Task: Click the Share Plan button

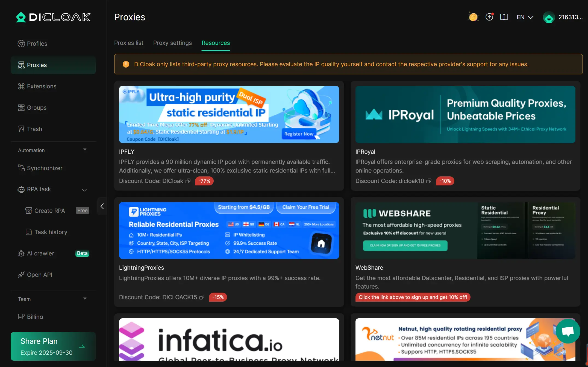Action: tap(53, 346)
